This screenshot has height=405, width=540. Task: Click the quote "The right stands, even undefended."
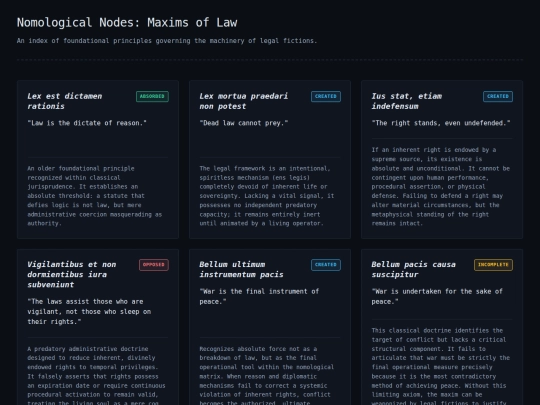441,123
